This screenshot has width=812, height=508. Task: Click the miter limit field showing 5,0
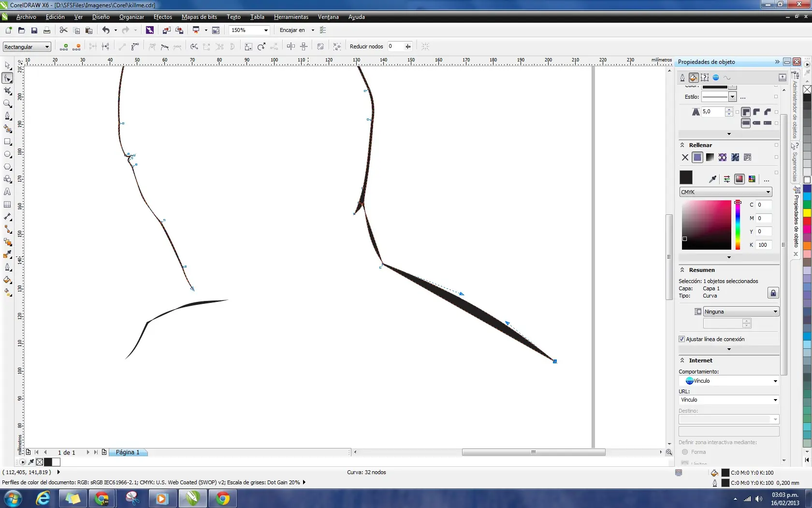pos(713,112)
